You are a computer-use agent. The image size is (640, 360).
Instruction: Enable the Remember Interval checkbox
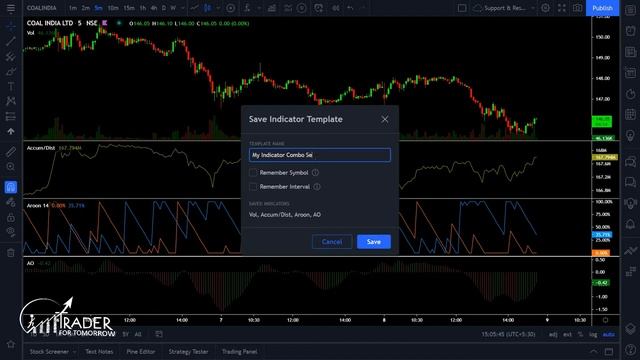[253, 187]
